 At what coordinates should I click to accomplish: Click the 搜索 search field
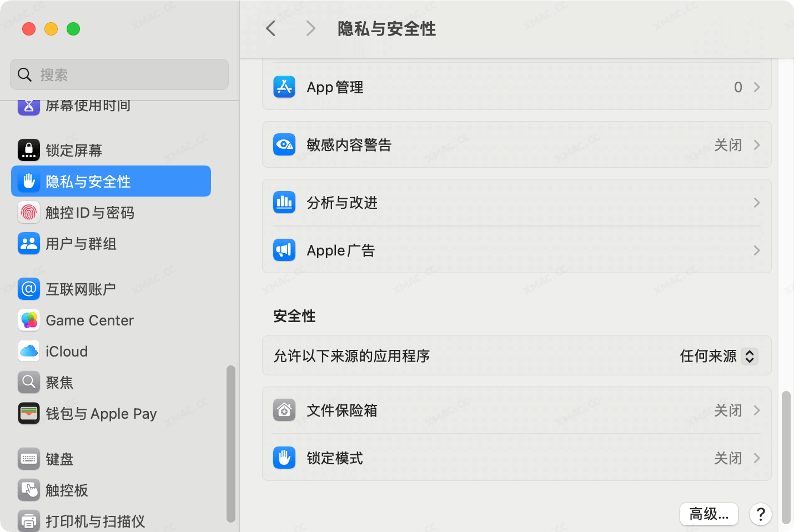click(x=119, y=74)
